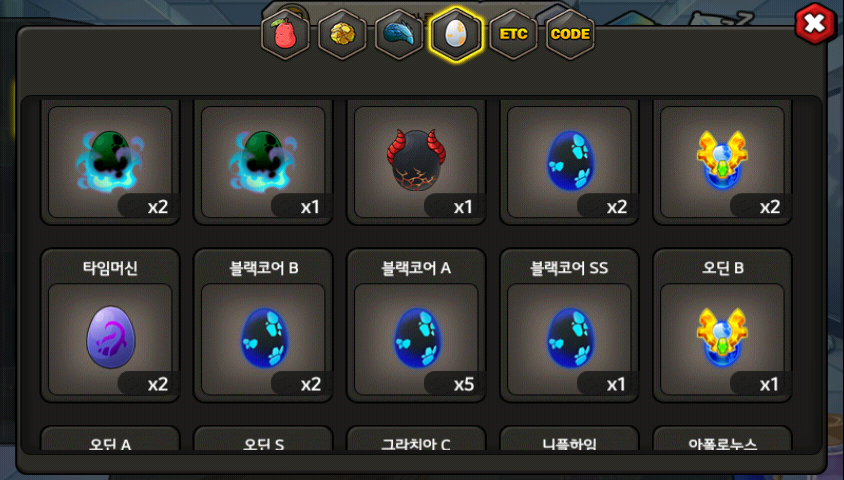Open the CODE tab
This screenshot has width=844, height=480.
point(570,34)
